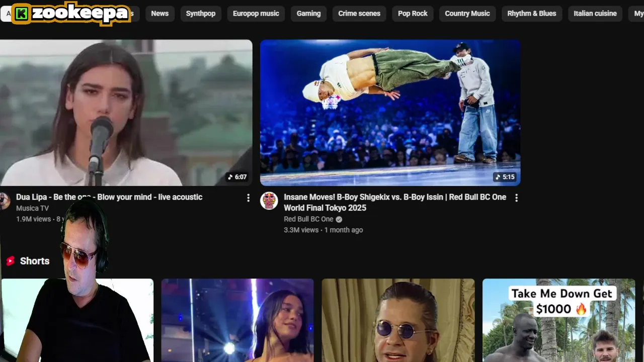Image resolution: width=644 pixels, height=362 pixels.
Task: Click the Shorts logo icon
Action: pyautogui.click(x=10, y=261)
